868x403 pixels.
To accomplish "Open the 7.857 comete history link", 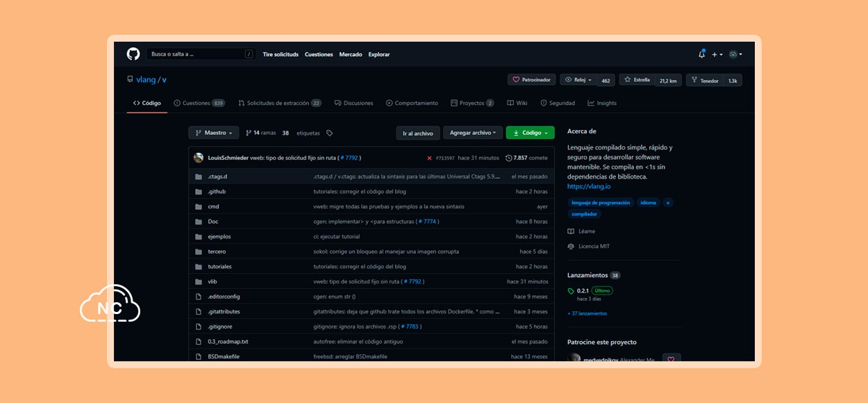I will pyautogui.click(x=526, y=158).
